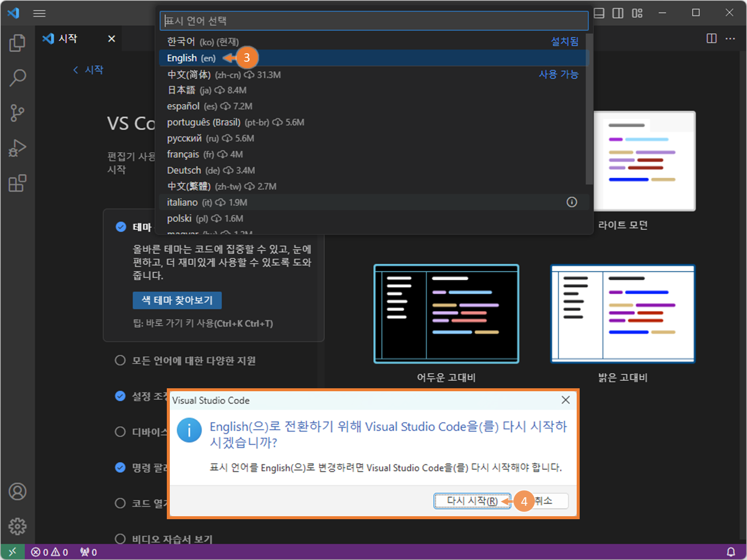The width and height of the screenshot is (747, 560).
Task: Click the 팁: 바로 가기 키 사용 text
Action: [x=203, y=324]
